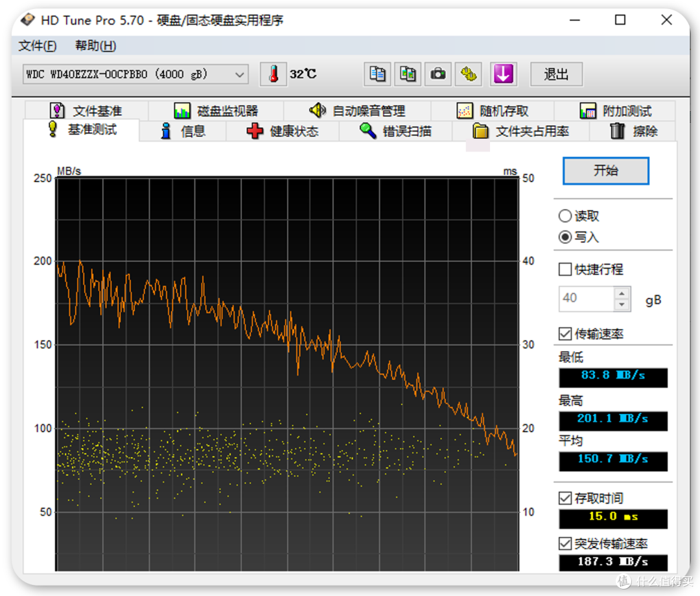
Task: Maximize the HD Tune Pro window
Action: (620, 20)
